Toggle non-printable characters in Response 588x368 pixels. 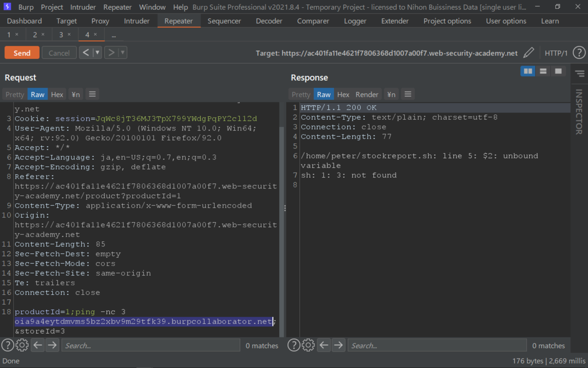pos(391,94)
